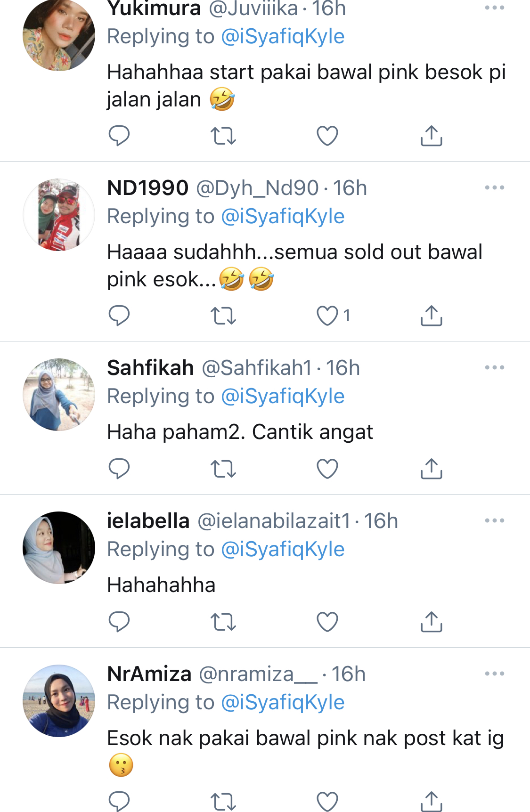This screenshot has width=530, height=812.
Task: Retweet Sahfikah's Cantik angat reply
Action: point(223,469)
